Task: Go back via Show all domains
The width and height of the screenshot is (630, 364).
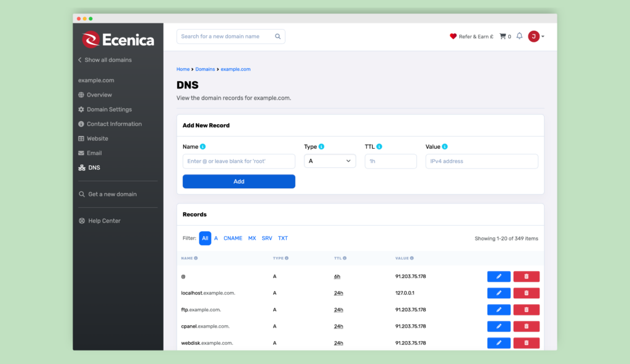Action: point(105,60)
